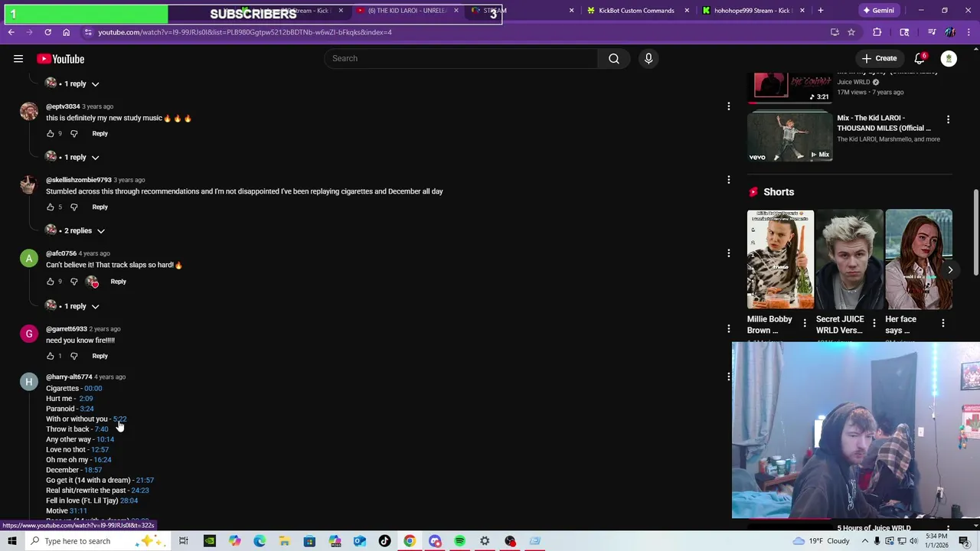
Task: Open @harry-alt6774 channel link
Action: point(69,377)
